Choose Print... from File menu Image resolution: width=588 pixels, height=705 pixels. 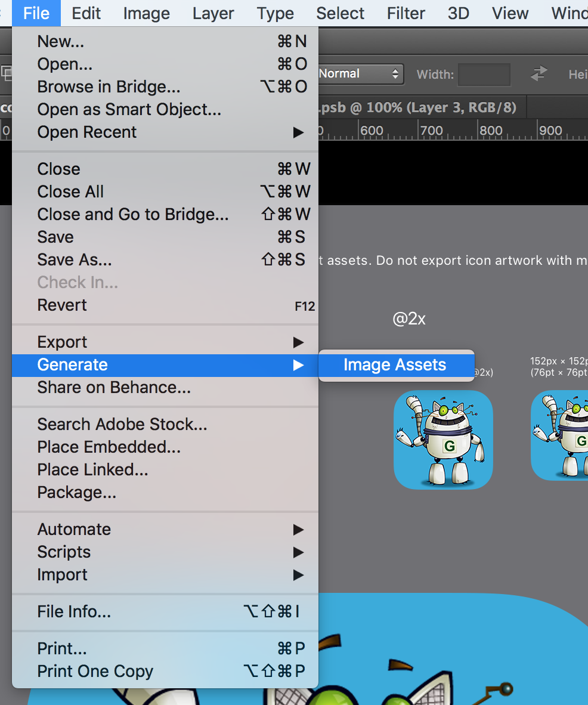pyautogui.click(x=165, y=648)
